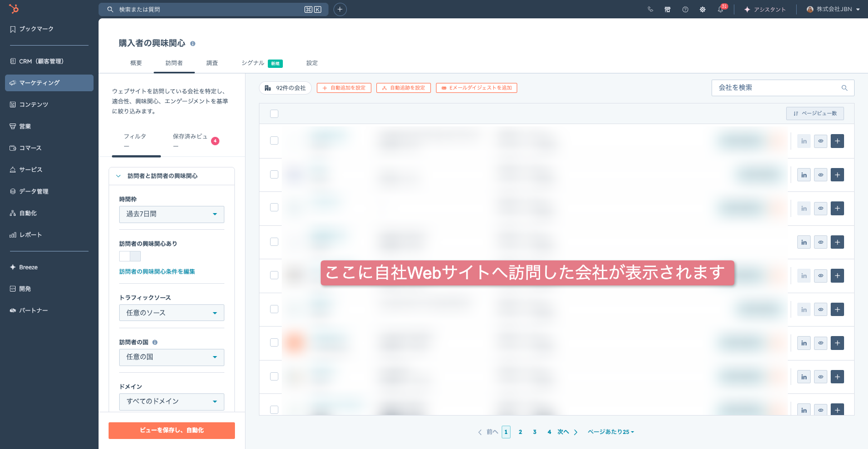This screenshot has width=868, height=449.
Task: Toggle the 訪問者の興味関心あり switch
Action: (x=130, y=256)
